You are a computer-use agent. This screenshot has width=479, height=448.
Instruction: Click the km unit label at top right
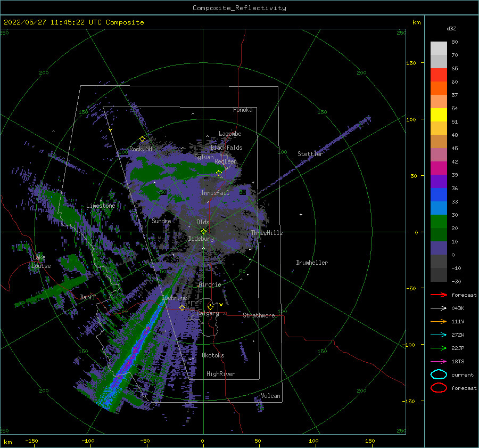click(x=416, y=22)
